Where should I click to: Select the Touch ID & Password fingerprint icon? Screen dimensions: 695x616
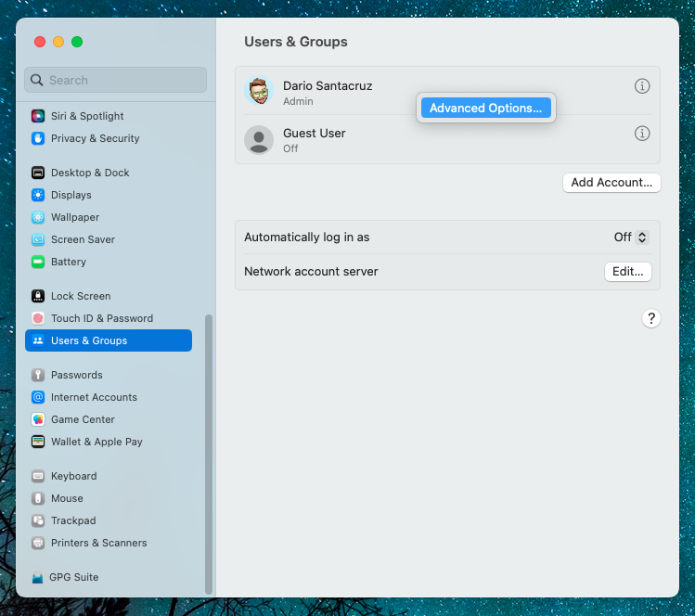pos(38,318)
